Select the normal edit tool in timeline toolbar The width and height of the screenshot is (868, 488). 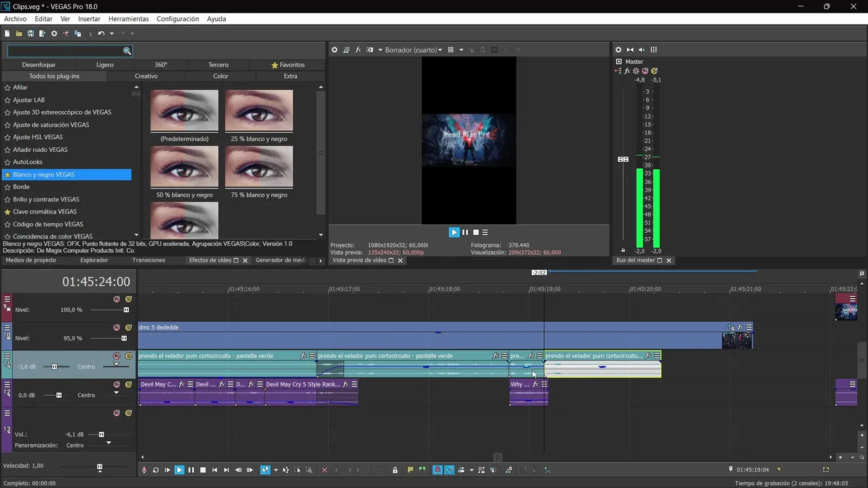point(264,470)
